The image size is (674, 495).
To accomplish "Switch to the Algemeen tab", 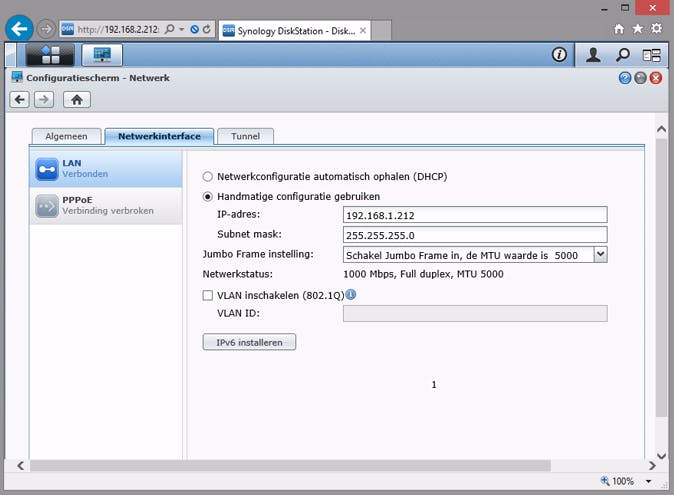I will coord(67,136).
